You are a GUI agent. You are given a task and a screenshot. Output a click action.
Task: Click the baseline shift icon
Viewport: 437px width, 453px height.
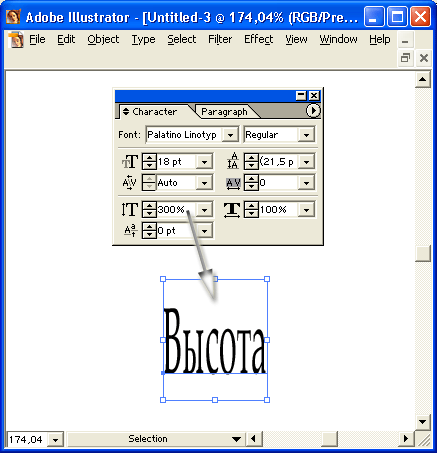pyautogui.click(x=131, y=230)
